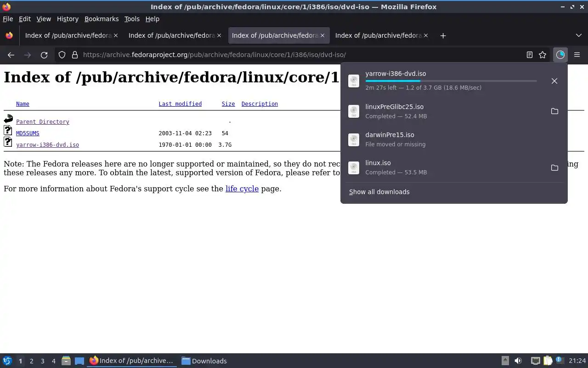The width and height of the screenshot is (588, 368).
Task: Click the yarrow-i386-dvd.iso file icon in downloads panel
Action: click(354, 81)
